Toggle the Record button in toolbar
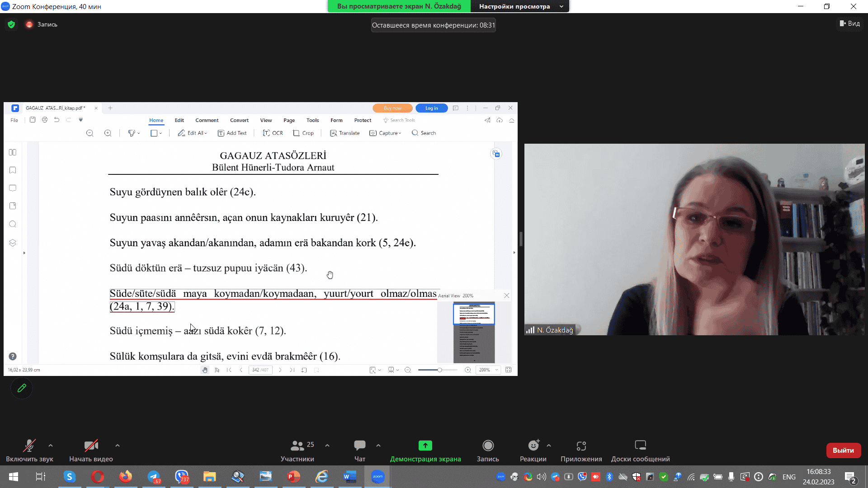The width and height of the screenshot is (868, 488). 488,446
